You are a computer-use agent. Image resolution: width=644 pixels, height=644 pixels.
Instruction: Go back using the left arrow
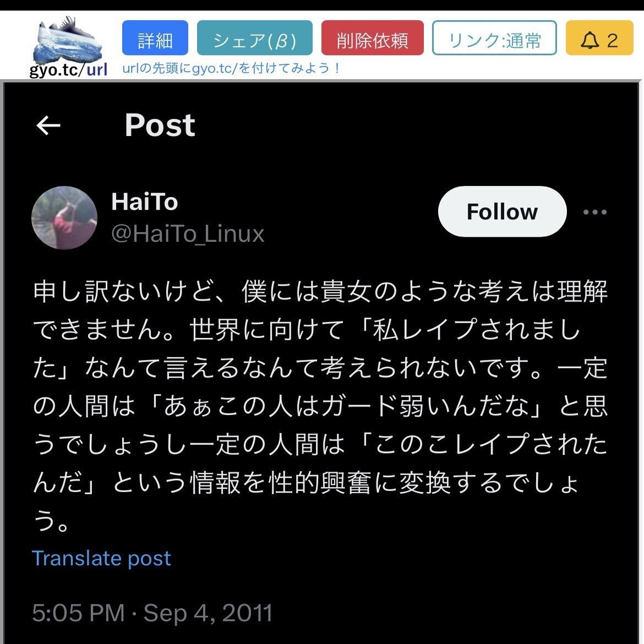pos(48,125)
